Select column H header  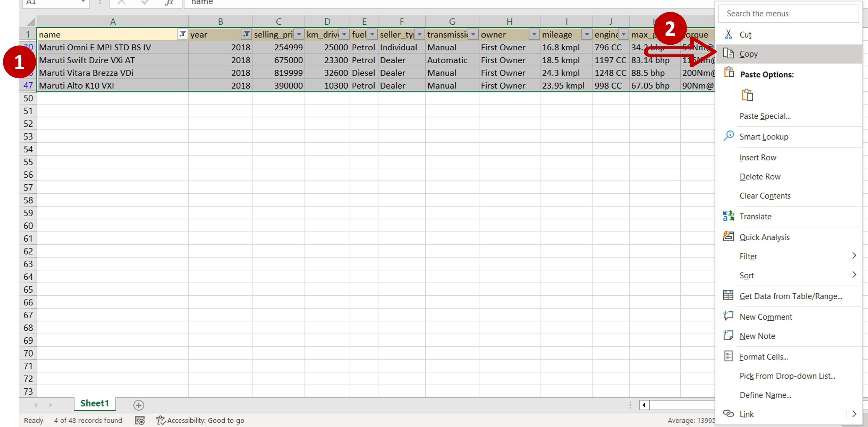coord(510,22)
